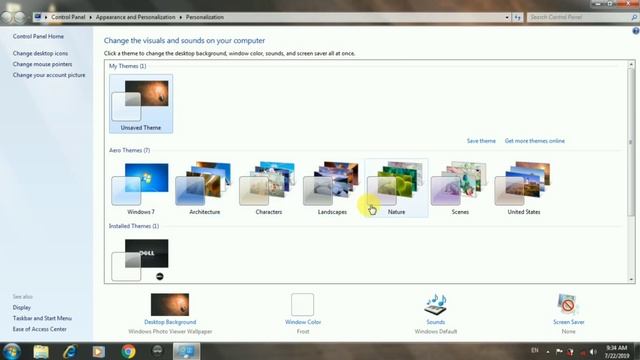Choose the Characters theme
Screen dimensions: 640x360
point(268,188)
